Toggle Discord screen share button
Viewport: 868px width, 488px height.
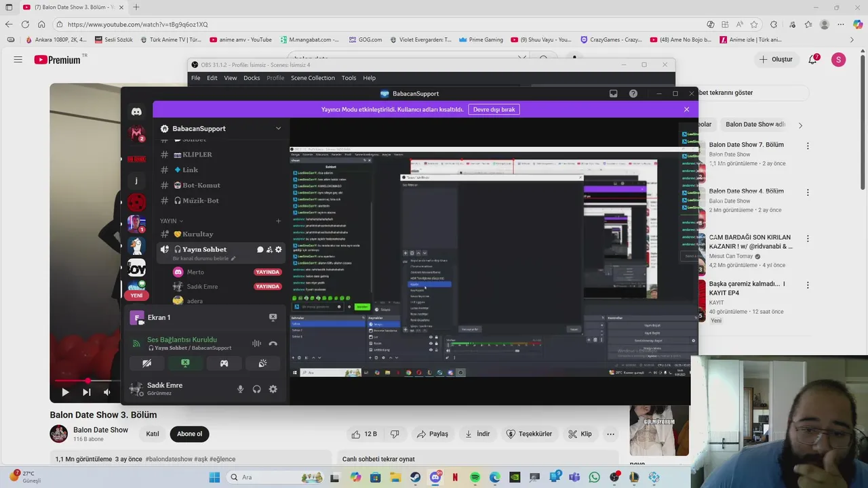coord(185,363)
